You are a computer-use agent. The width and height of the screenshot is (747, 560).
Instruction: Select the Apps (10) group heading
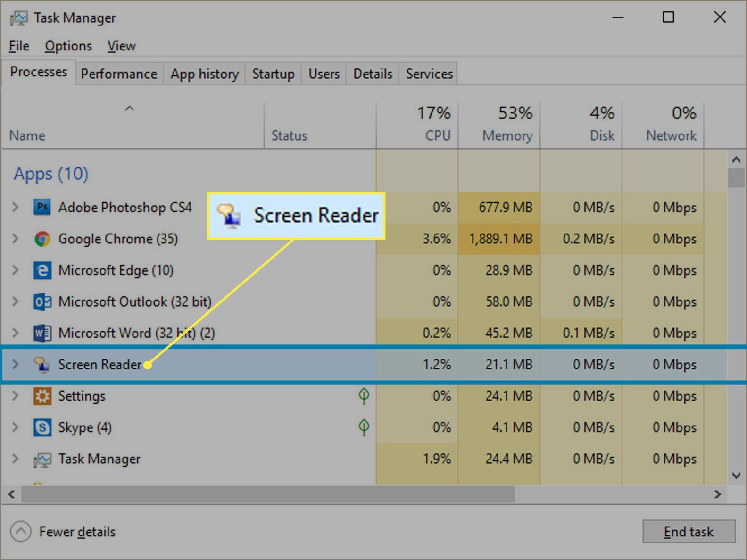click(x=51, y=174)
